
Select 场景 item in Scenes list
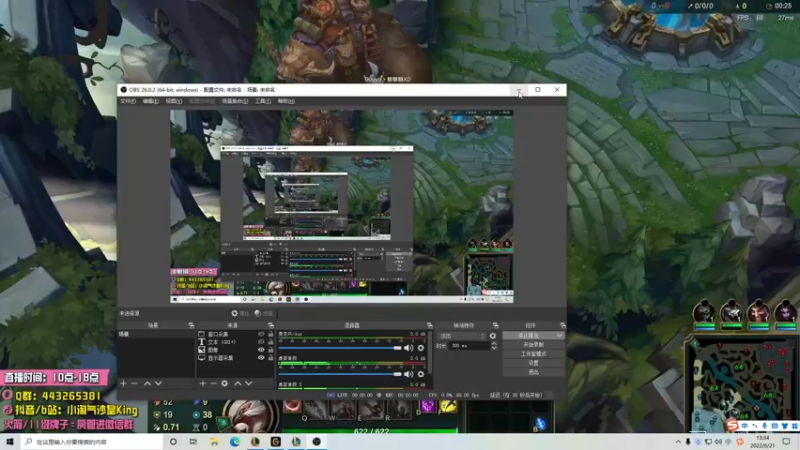point(157,334)
